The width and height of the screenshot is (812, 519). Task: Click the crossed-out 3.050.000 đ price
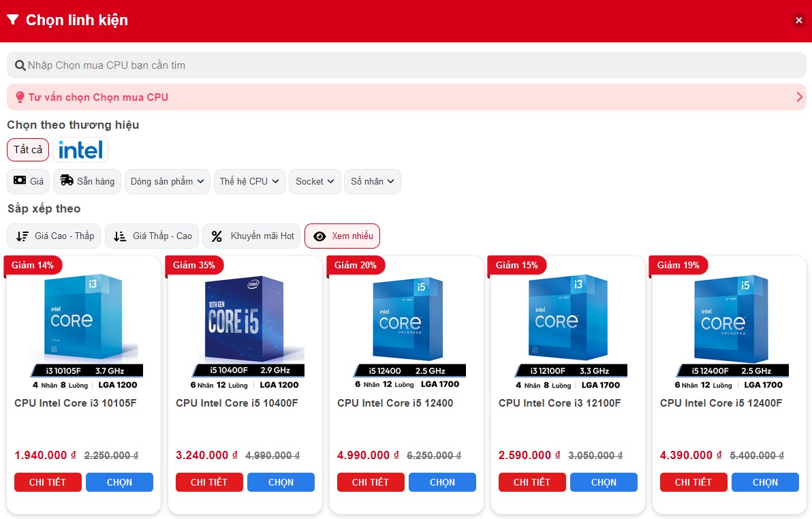(595, 456)
